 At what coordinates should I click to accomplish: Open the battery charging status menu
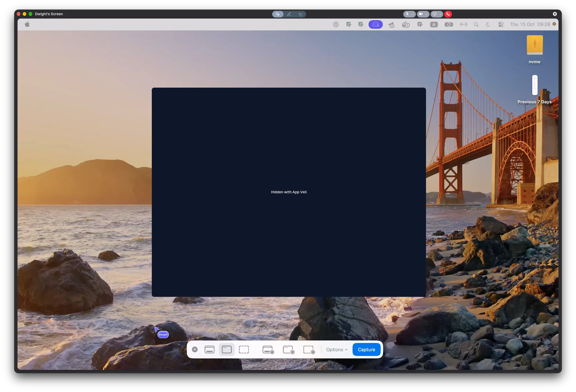pos(449,24)
